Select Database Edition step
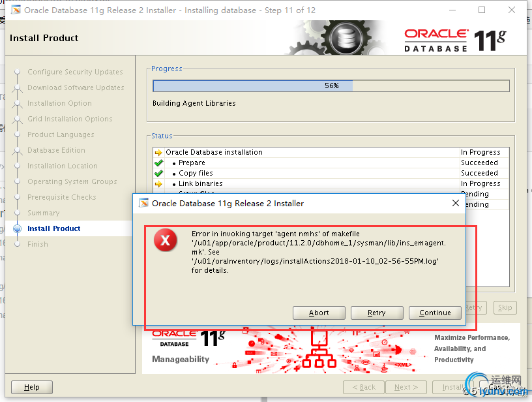Image resolution: width=532 pixels, height=402 pixels. (56, 150)
